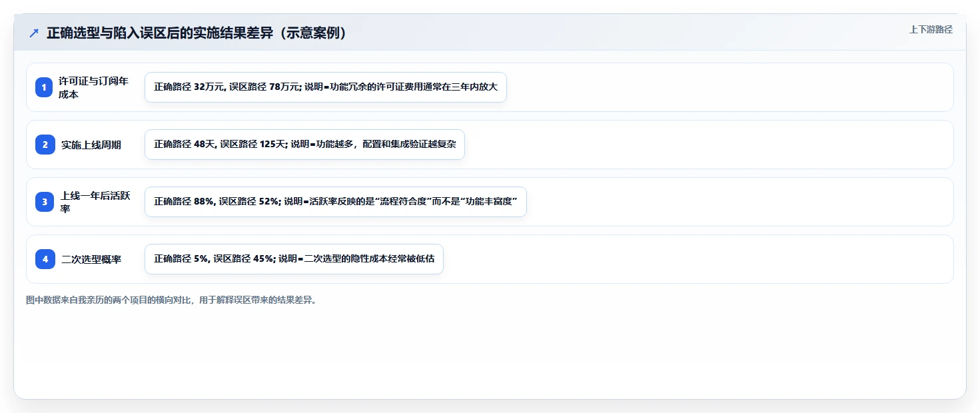This screenshot has height=413, width=980.
Task: Click number badge 1 for 许可证与订阅年成本
Action: click(44, 87)
